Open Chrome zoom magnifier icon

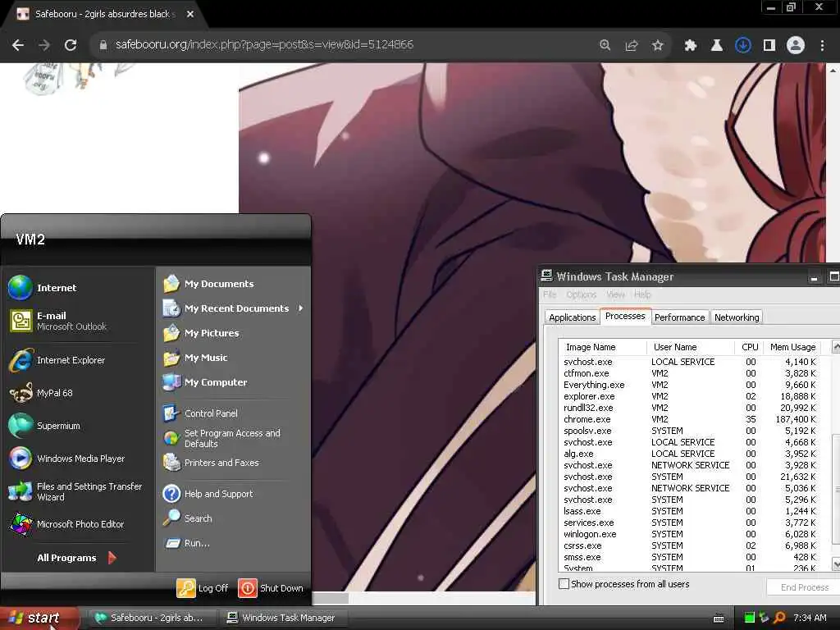[605, 45]
